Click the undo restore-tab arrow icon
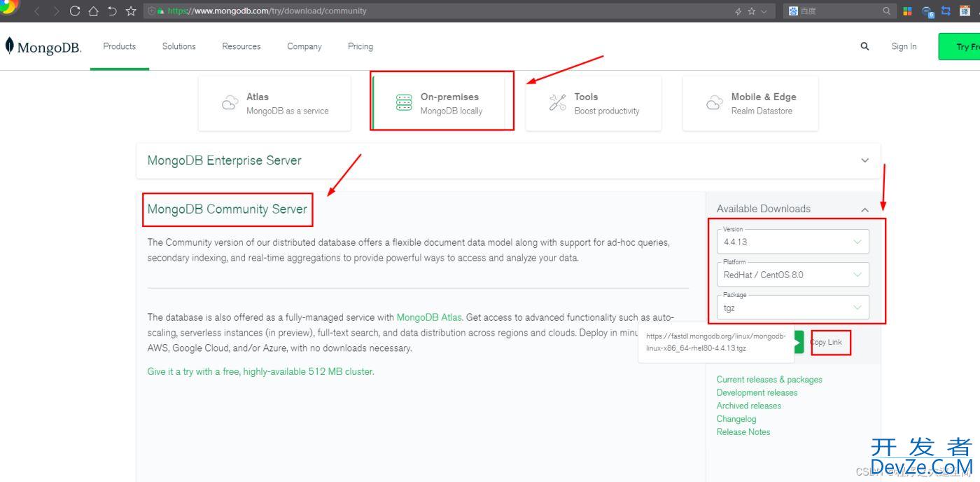 [112, 11]
